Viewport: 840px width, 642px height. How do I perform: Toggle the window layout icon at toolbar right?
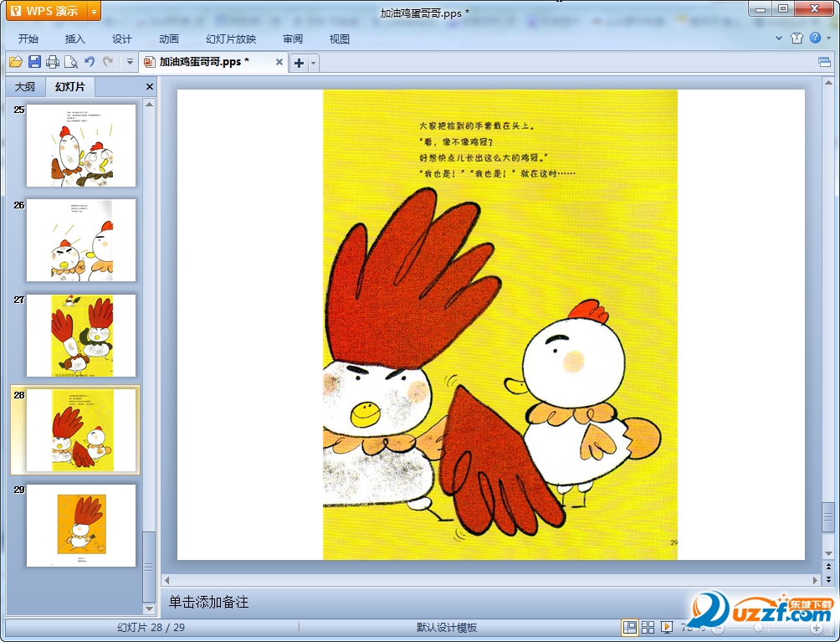tap(824, 63)
